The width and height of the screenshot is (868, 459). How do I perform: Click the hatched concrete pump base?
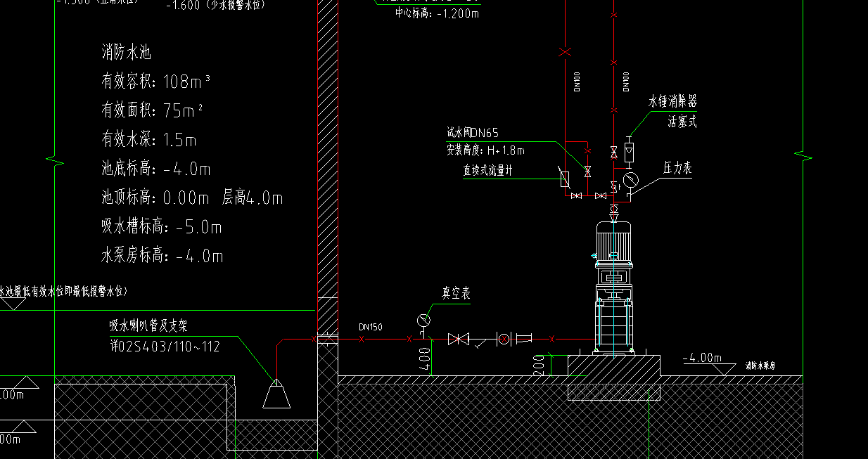click(614, 365)
